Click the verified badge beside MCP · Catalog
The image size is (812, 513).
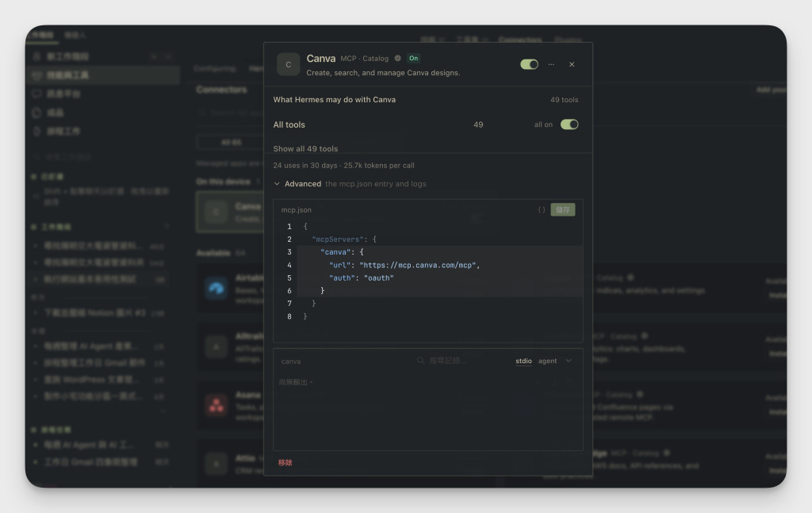click(x=398, y=59)
